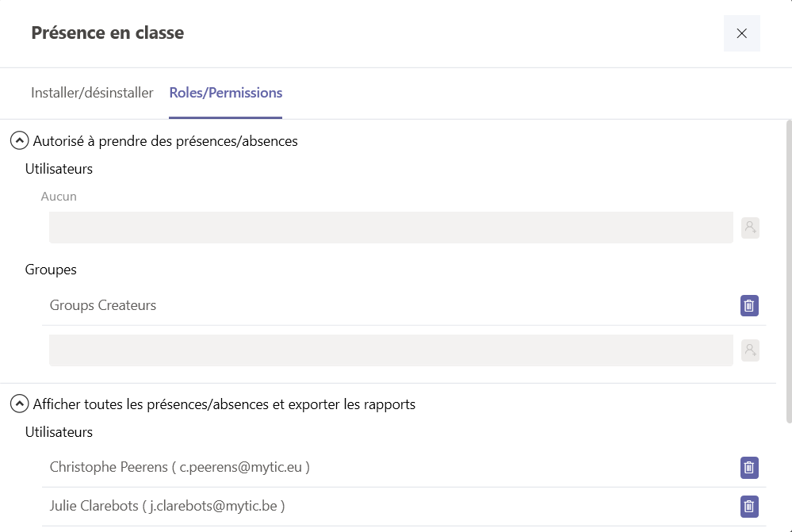Collapse the Afficher toutes les présences/absences chevron
This screenshot has height=532, width=792.
19,404
